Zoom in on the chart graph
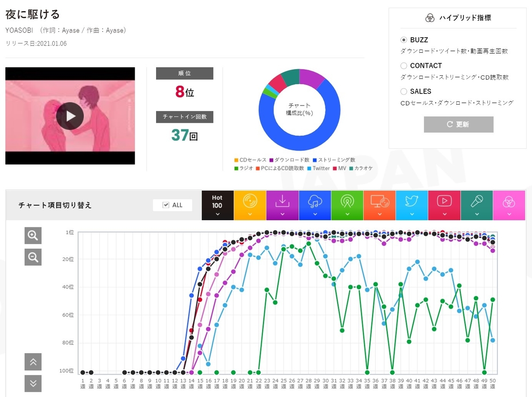This screenshot has height=397, width=532. tap(33, 236)
